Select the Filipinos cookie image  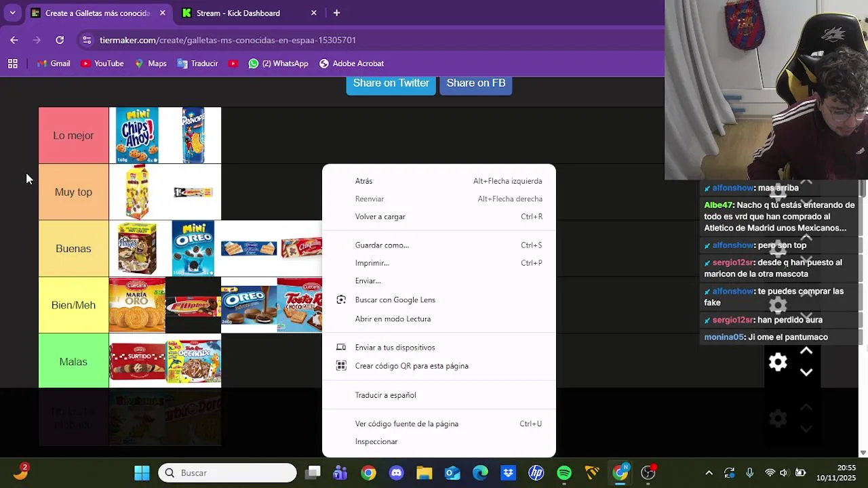click(x=193, y=305)
